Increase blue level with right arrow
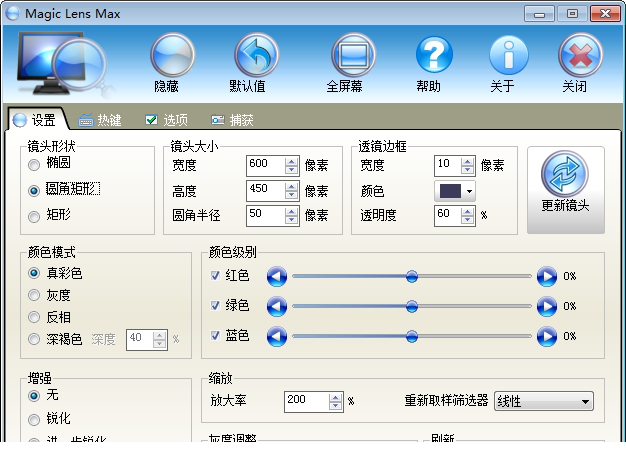The image size is (626, 459). coord(547,336)
